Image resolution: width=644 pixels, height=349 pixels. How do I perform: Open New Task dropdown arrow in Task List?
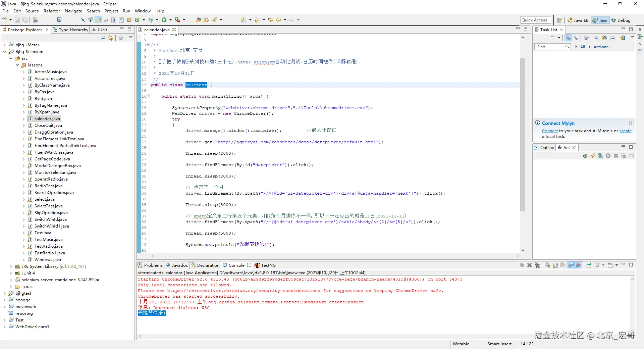[559, 38]
